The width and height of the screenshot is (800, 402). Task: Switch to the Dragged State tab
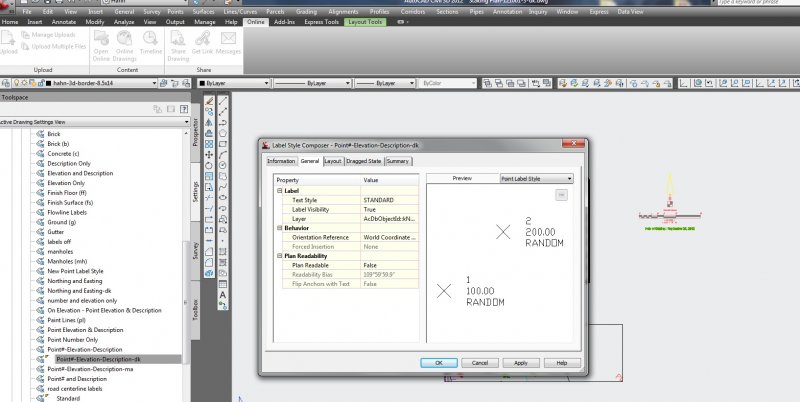pyautogui.click(x=364, y=160)
